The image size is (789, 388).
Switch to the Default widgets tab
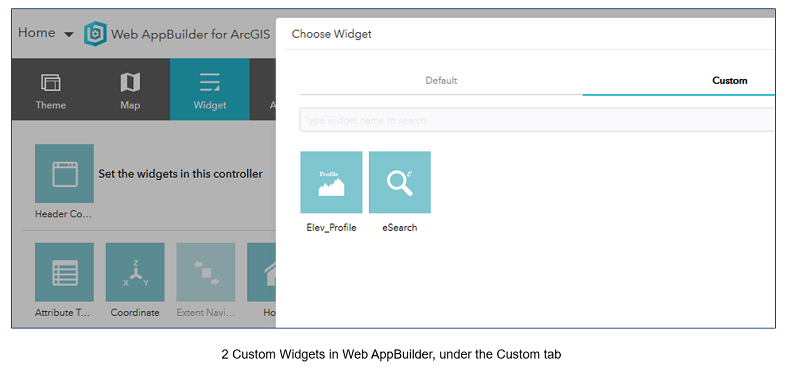tap(441, 81)
